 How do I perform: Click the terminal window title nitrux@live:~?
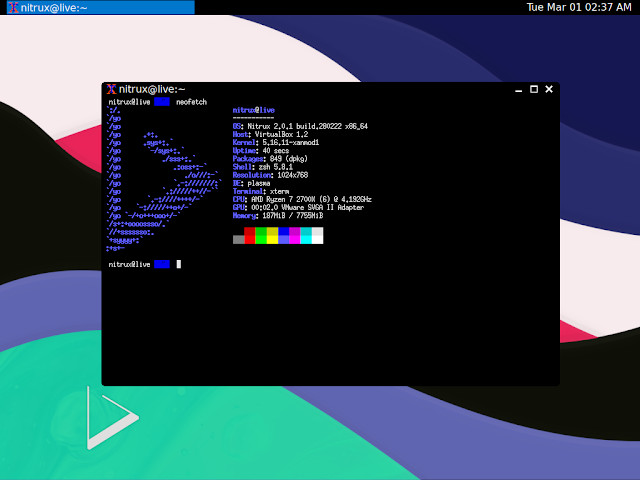(x=152, y=89)
